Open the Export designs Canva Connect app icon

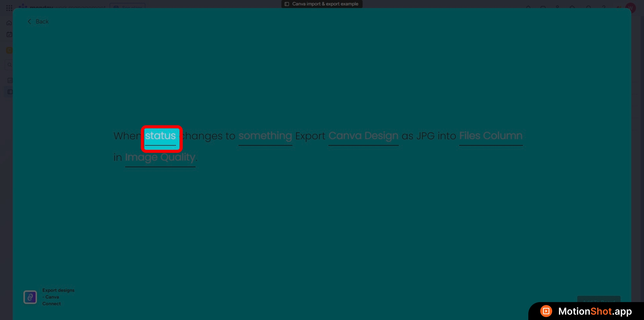point(30,297)
